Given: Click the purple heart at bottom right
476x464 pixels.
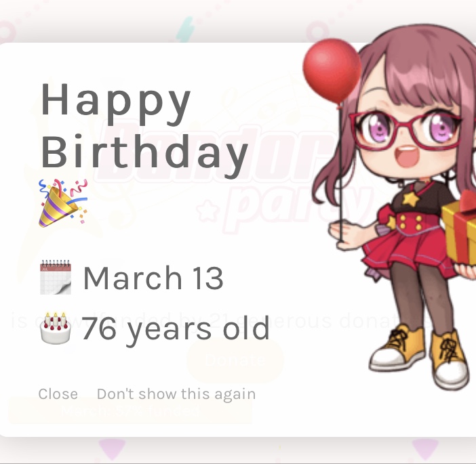Looking at the screenshot, I should (x=425, y=449).
